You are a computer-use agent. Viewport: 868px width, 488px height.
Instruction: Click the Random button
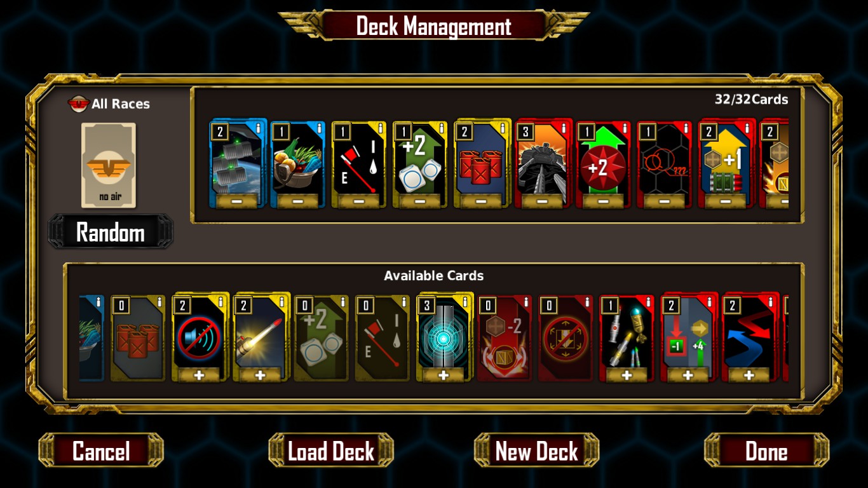111,232
